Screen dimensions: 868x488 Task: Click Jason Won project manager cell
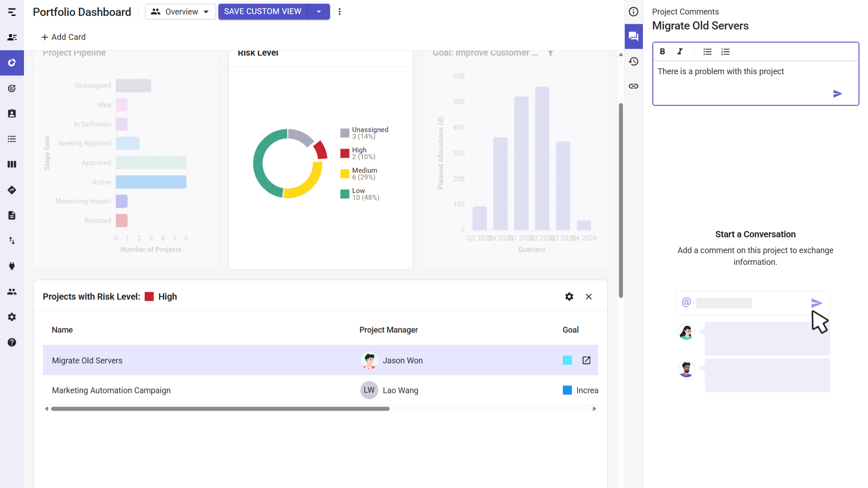pyautogui.click(x=392, y=360)
